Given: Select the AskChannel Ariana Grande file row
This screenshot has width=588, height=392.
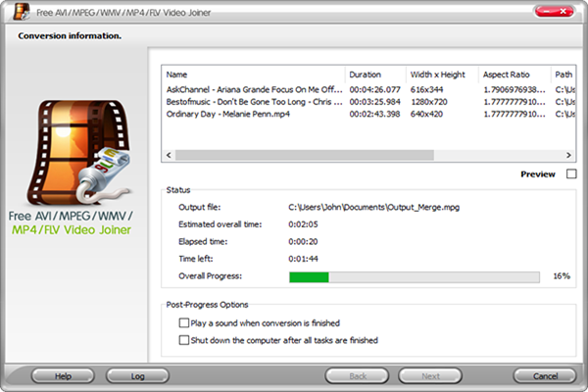Looking at the screenshot, I should pos(253,90).
